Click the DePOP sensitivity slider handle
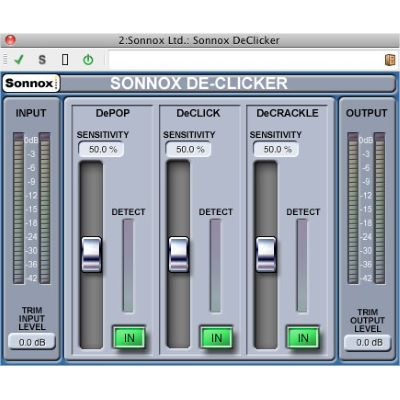This screenshot has height=400, width=400. [x=91, y=255]
